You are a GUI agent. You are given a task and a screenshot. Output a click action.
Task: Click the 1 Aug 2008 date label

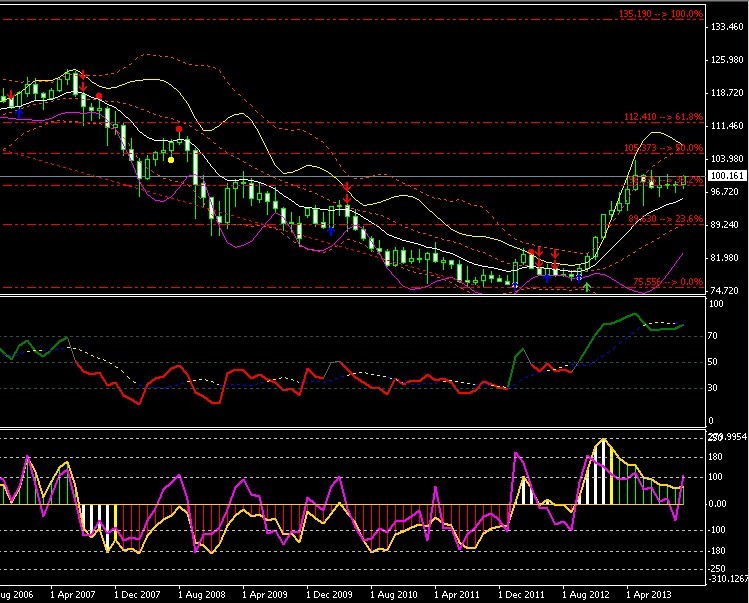[201, 595]
